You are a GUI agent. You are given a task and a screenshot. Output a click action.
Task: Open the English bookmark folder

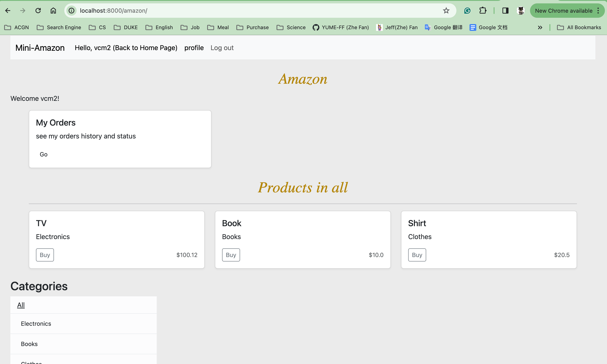pyautogui.click(x=159, y=27)
